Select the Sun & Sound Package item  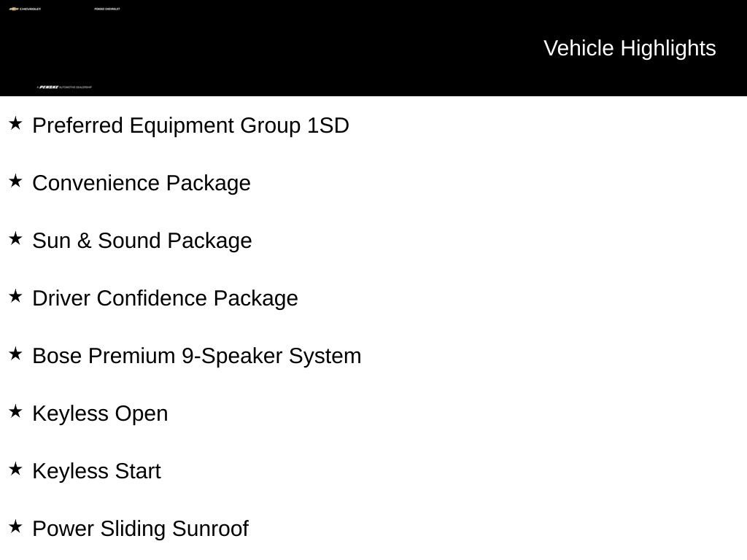pos(142,241)
